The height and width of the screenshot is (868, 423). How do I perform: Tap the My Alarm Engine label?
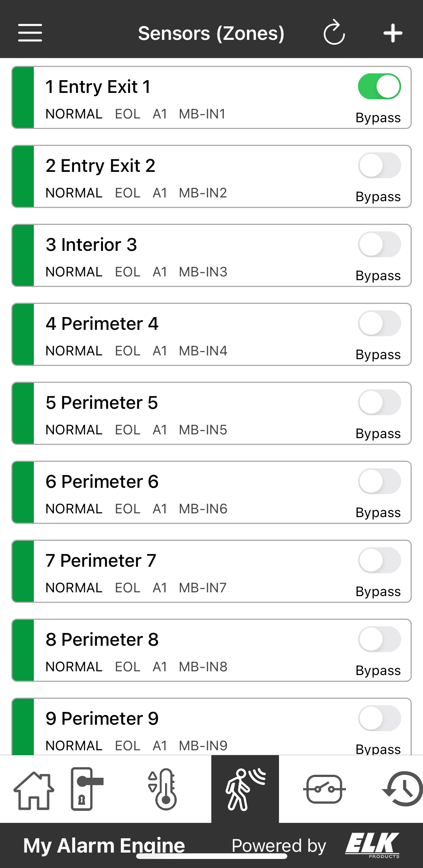[104, 845]
